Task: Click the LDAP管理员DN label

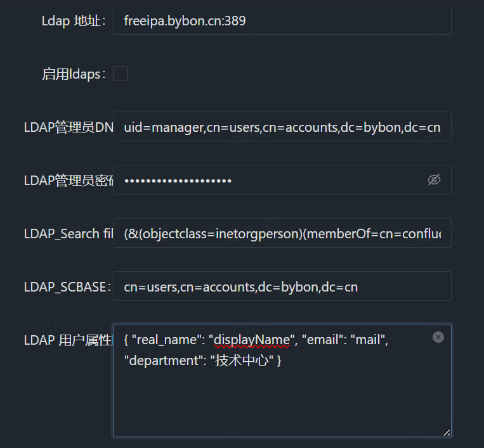Action: click(x=69, y=127)
